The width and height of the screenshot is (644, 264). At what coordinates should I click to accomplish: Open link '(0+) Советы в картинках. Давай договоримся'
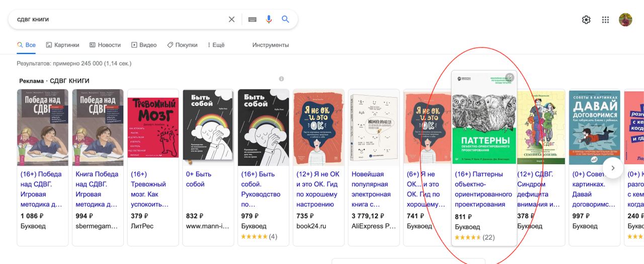[x=594, y=189]
